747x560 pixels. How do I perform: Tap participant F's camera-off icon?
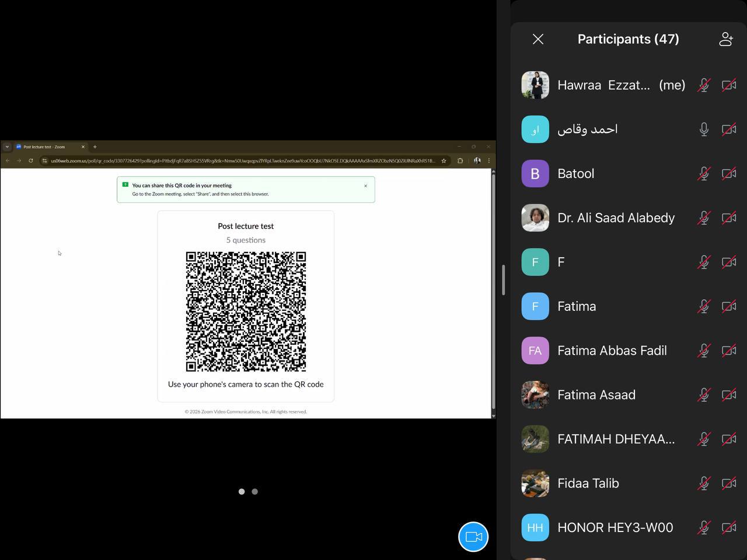tap(729, 262)
